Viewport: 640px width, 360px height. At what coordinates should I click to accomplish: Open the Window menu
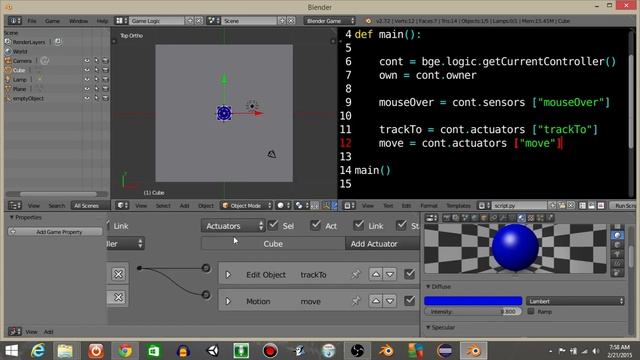pyautogui.click(x=78, y=21)
